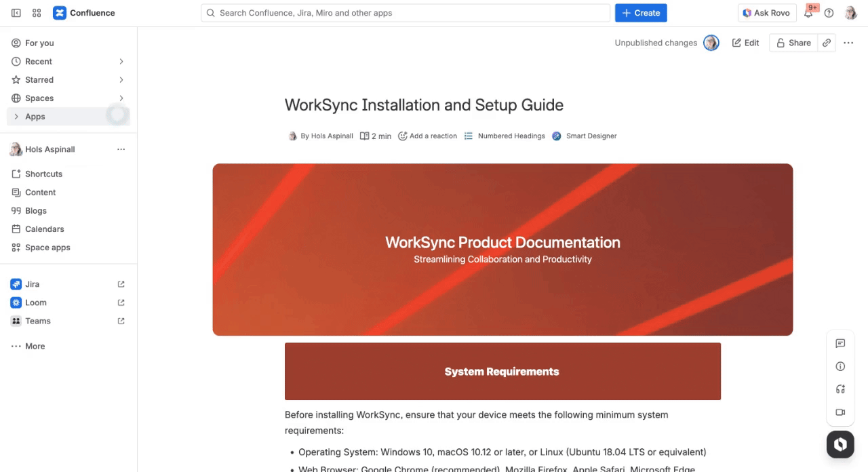This screenshot has width=868, height=472.
Task: Open page information details icon
Action: coord(840,366)
